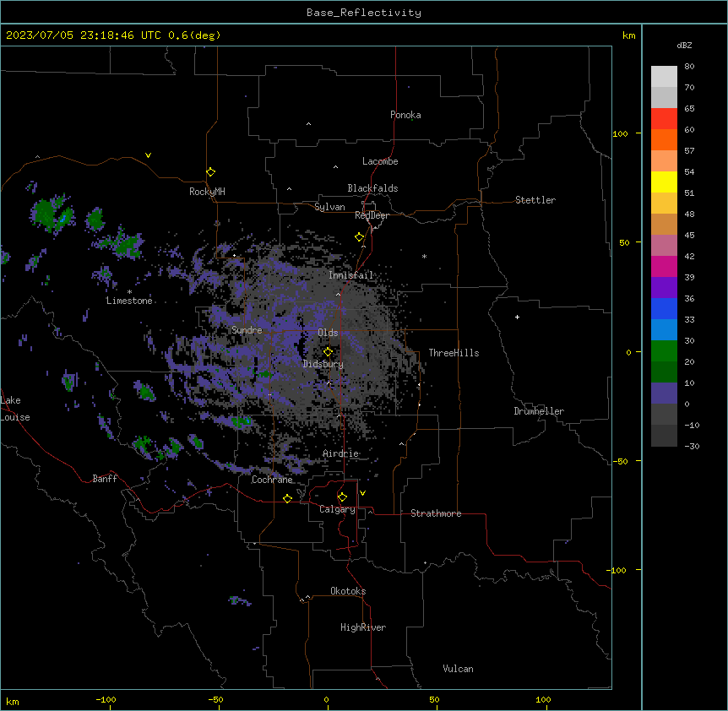Click the yellow diamond marker above RockyMH
Screen dimensions: 728x711
(211, 172)
